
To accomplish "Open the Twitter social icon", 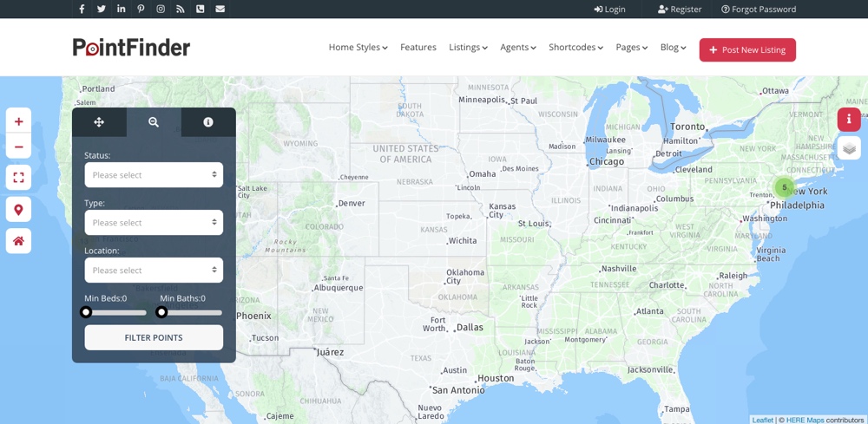I will click(x=102, y=9).
